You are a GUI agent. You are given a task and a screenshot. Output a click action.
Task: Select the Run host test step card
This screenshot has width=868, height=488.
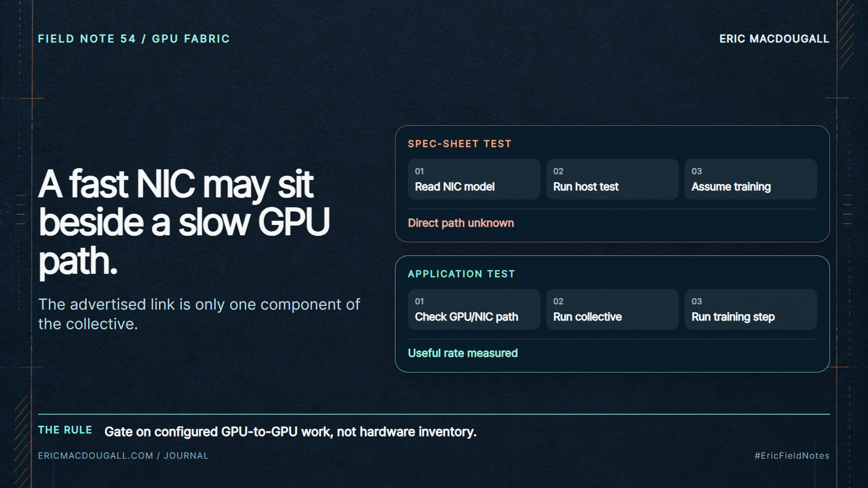click(612, 179)
